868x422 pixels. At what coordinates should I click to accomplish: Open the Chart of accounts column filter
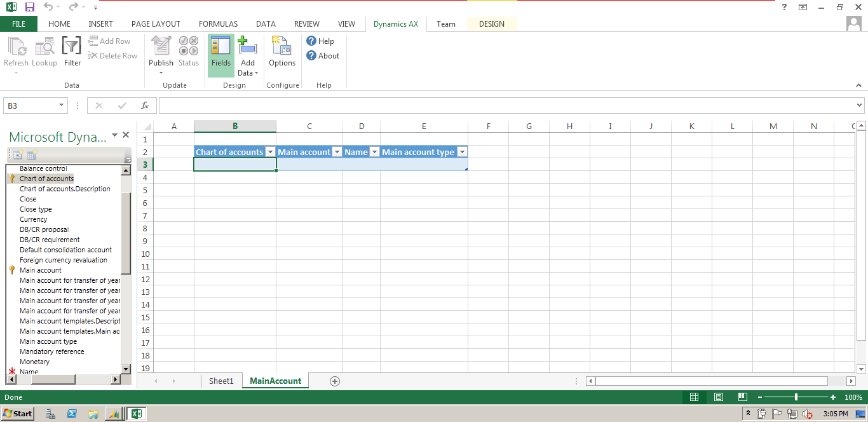point(270,152)
